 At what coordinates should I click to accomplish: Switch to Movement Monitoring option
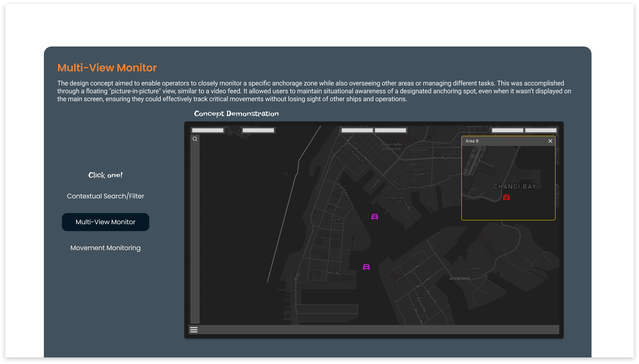coord(105,248)
